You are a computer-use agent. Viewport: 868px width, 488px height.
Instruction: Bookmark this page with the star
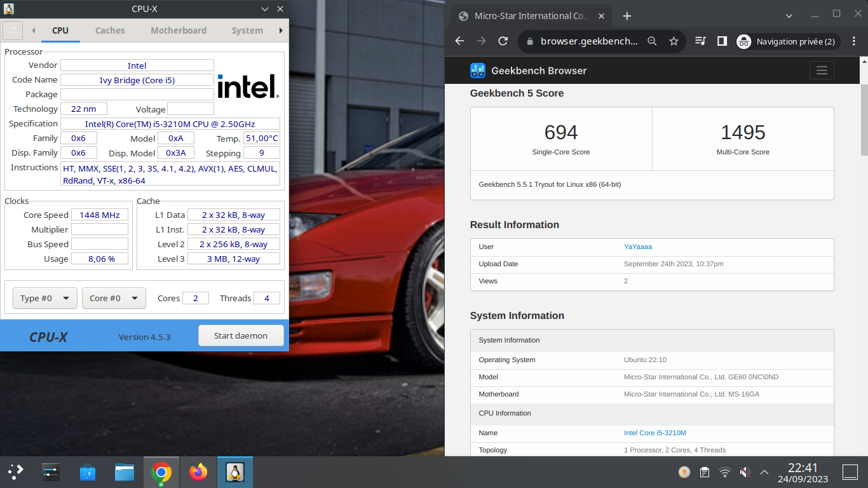(674, 41)
